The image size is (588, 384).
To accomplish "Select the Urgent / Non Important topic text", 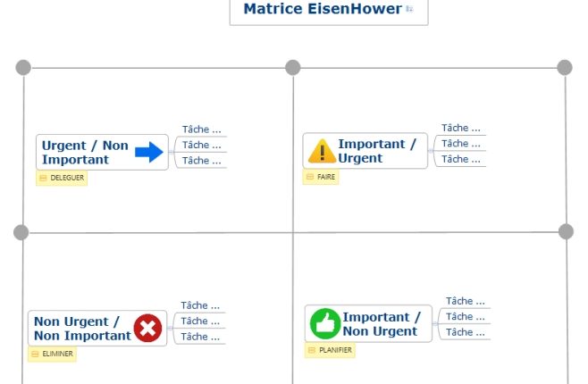I will [84, 153].
